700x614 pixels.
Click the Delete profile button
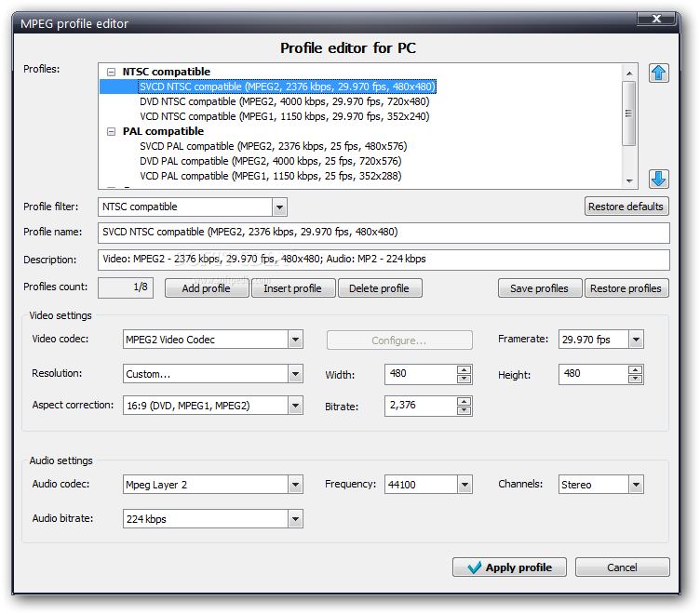pos(380,288)
